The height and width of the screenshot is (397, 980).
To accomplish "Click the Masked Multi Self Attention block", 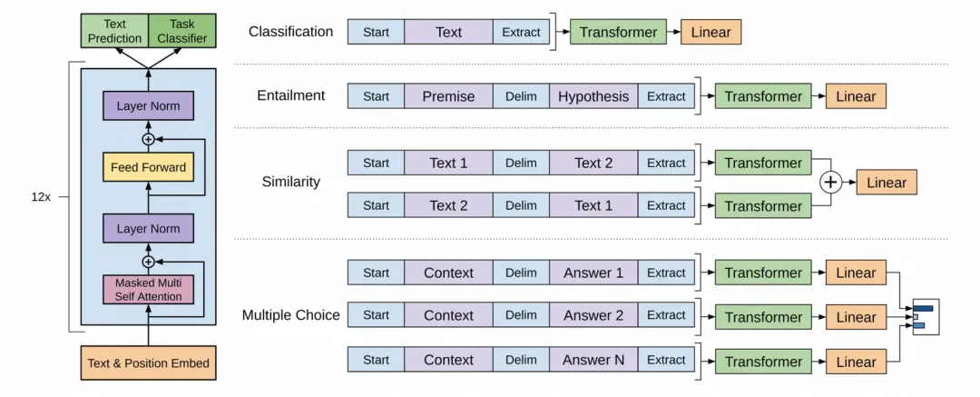I will click(148, 289).
